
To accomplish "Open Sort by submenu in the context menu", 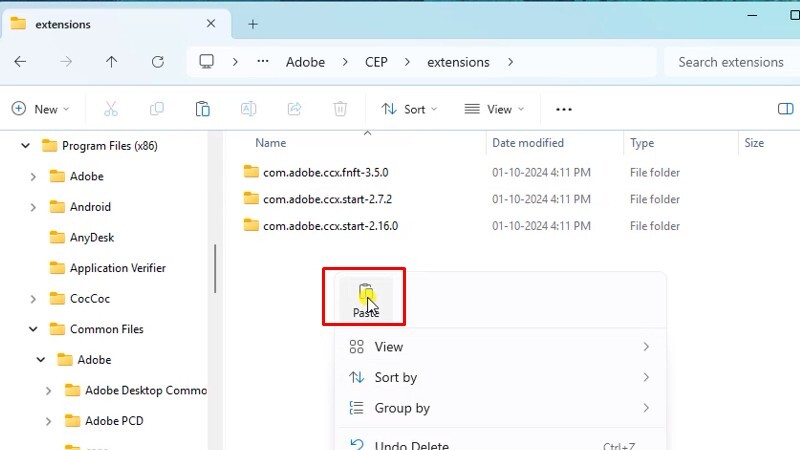I will [x=500, y=378].
